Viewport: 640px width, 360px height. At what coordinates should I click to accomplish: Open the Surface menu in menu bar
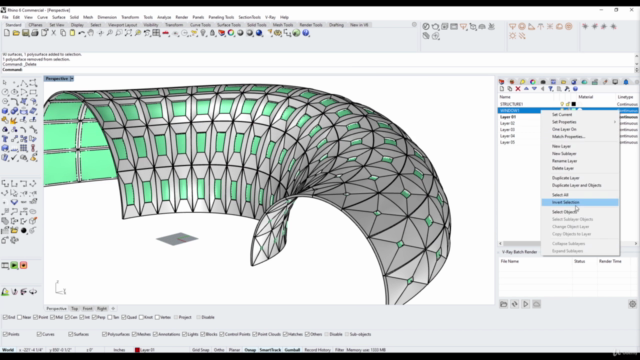click(59, 18)
